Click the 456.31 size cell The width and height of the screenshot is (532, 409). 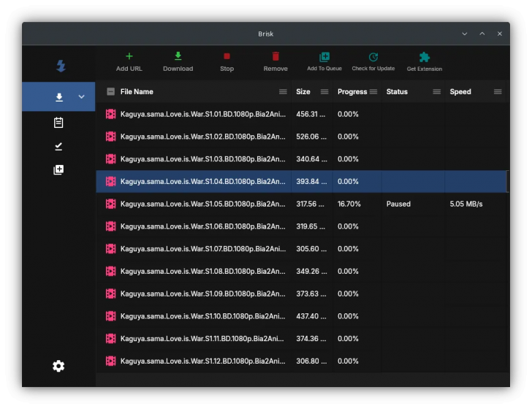tap(311, 114)
